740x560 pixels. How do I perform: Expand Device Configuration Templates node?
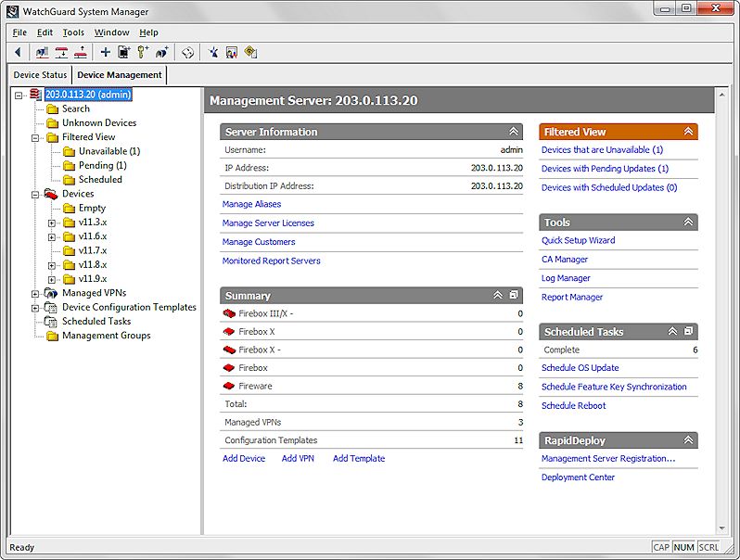[35, 308]
